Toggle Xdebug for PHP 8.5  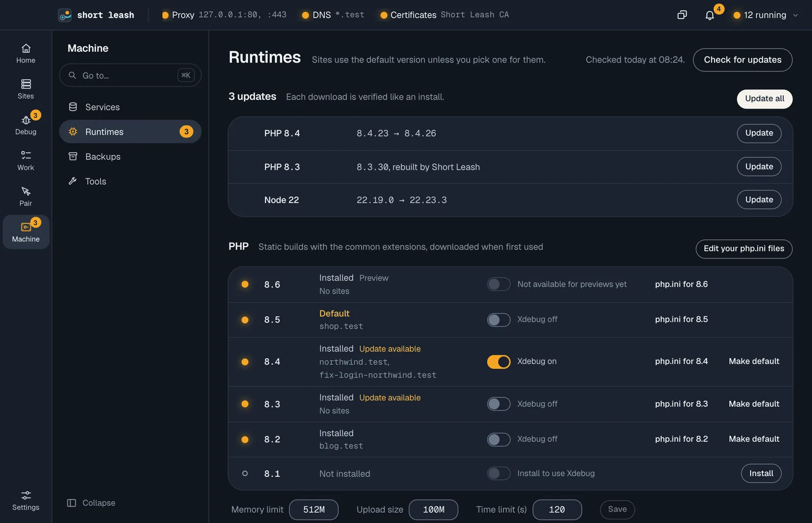(x=499, y=320)
